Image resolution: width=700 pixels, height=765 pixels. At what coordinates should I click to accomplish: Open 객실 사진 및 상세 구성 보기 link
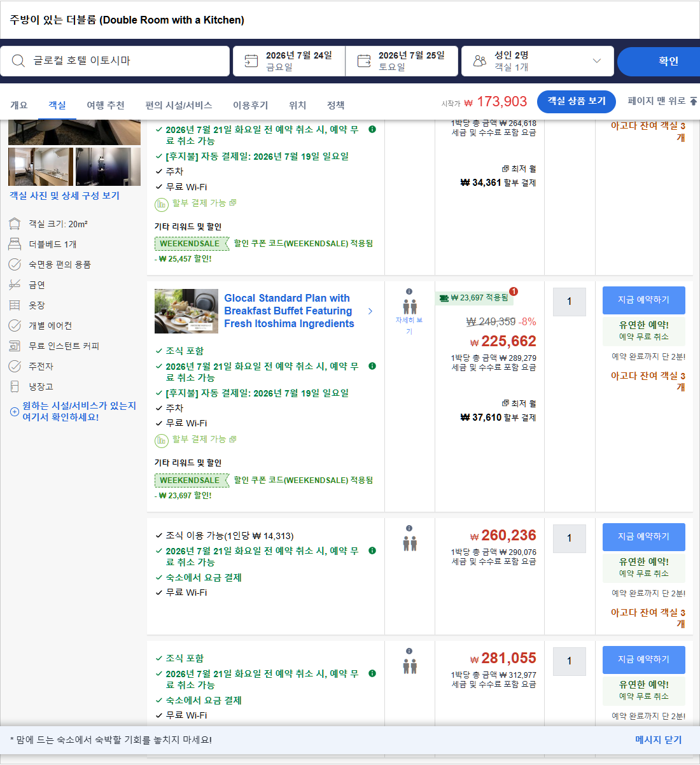[64, 196]
